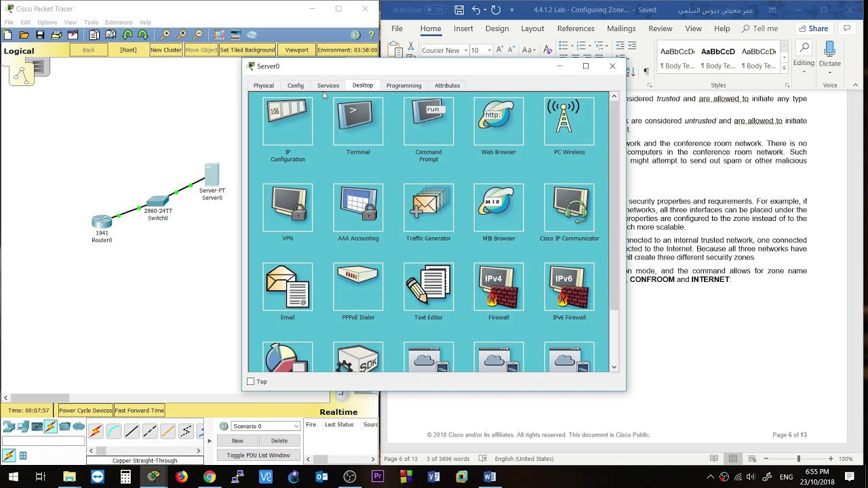Open the Command Prompt icon
Image resolution: width=868 pixels, height=488 pixels.
tap(429, 122)
